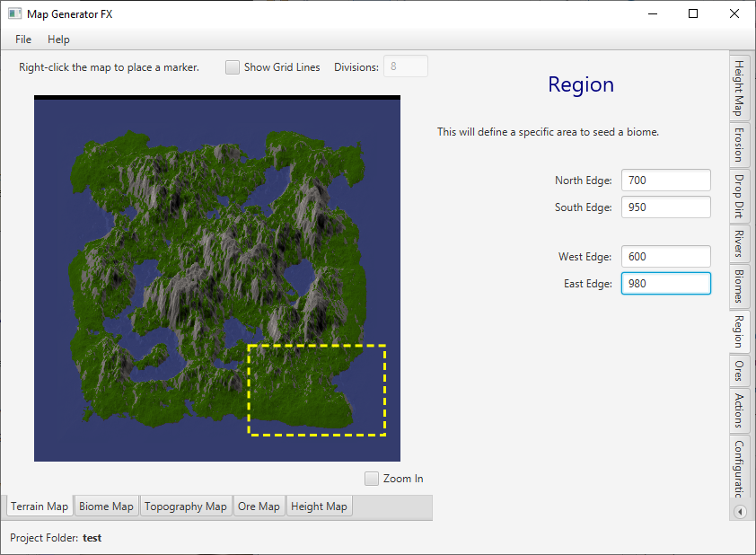Switch to the Drop Dirt side tab
The height and width of the screenshot is (555, 756).
(x=739, y=196)
